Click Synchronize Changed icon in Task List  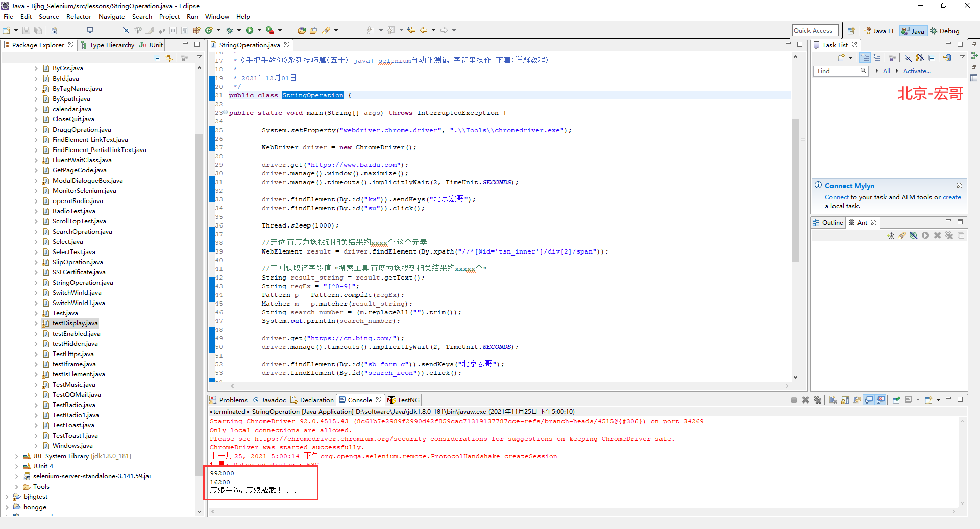click(947, 58)
